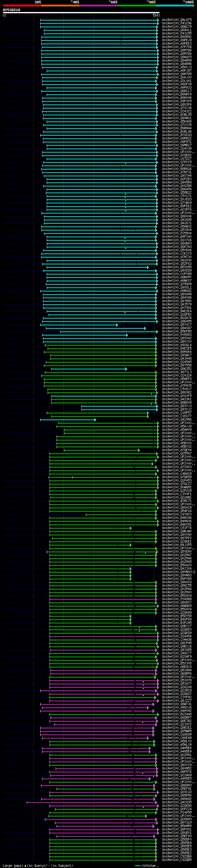
Task: Open hit UniRef100_C1MP57
Action: (x=177, y=413)
